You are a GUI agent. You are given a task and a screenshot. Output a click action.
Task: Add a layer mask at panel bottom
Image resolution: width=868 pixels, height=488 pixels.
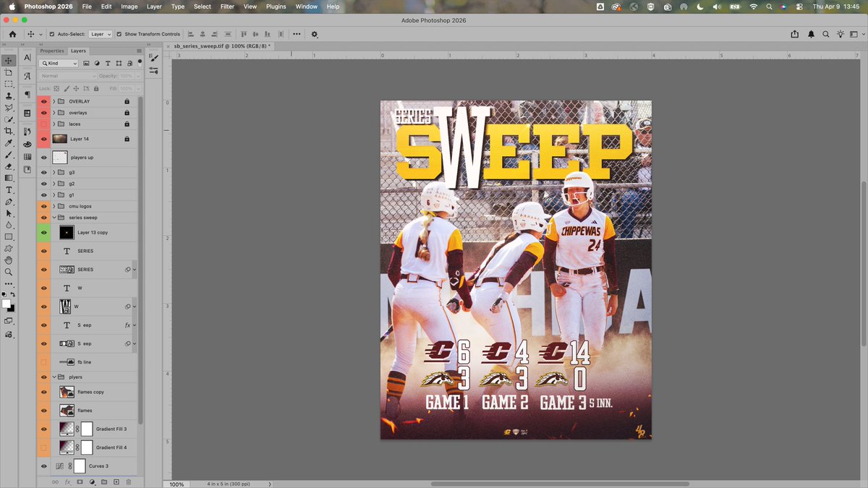(x=80, y=481)
